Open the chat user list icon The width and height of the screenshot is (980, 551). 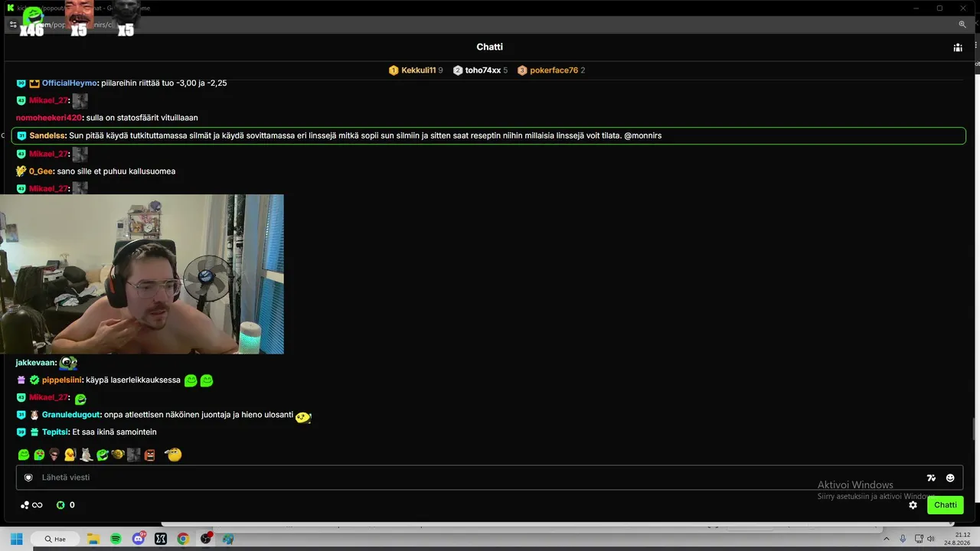(958, 47)
